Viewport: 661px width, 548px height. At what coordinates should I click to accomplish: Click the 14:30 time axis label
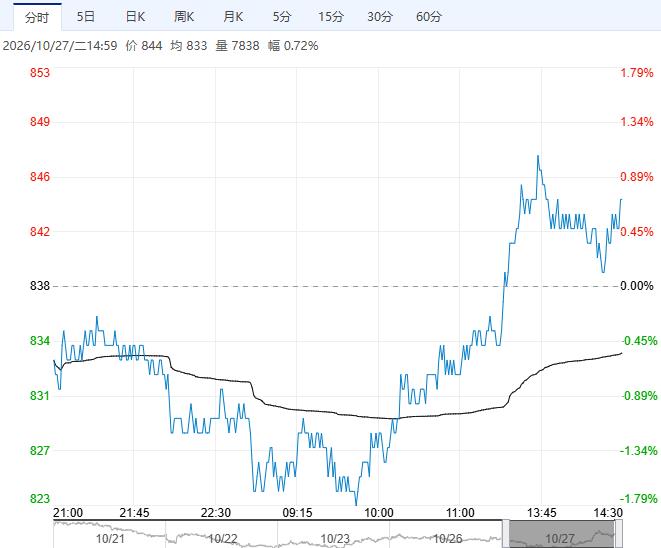pos(608,513)
